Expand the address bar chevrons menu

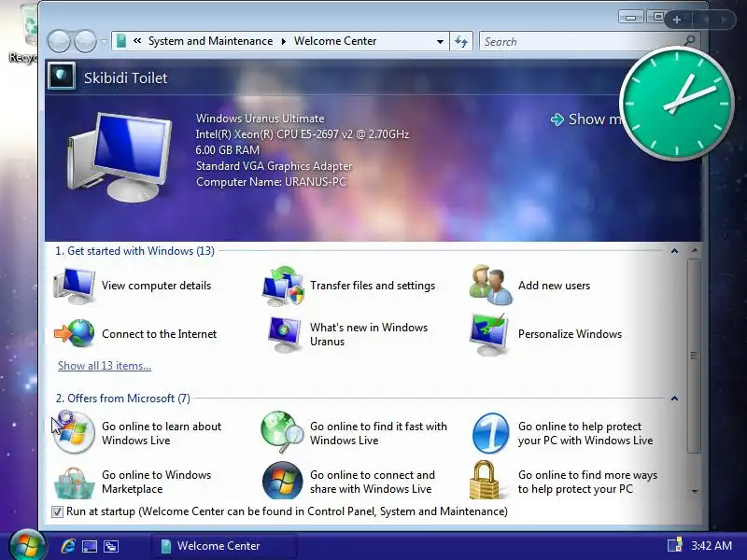(x=137, y=41)
